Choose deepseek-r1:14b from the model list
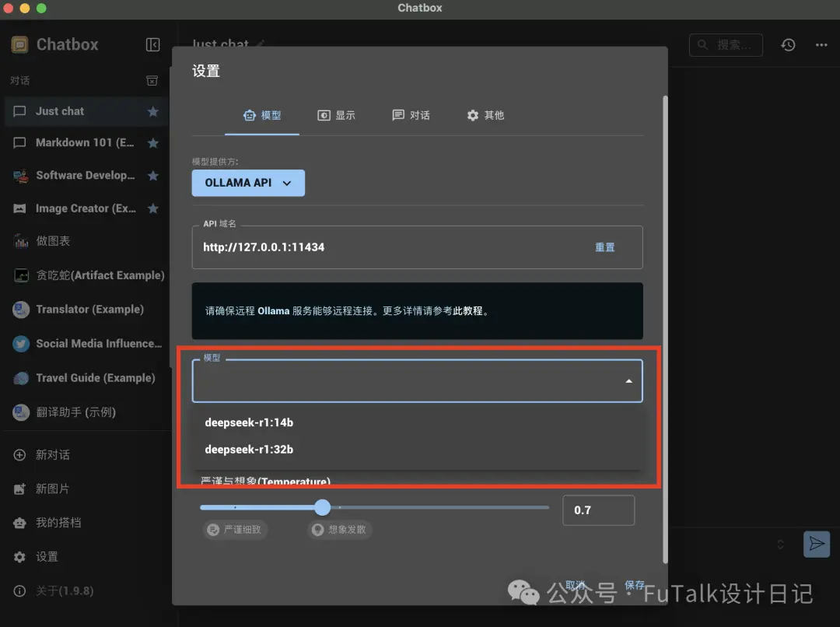Viewport: 840px width, 627px height. (417, 422)
